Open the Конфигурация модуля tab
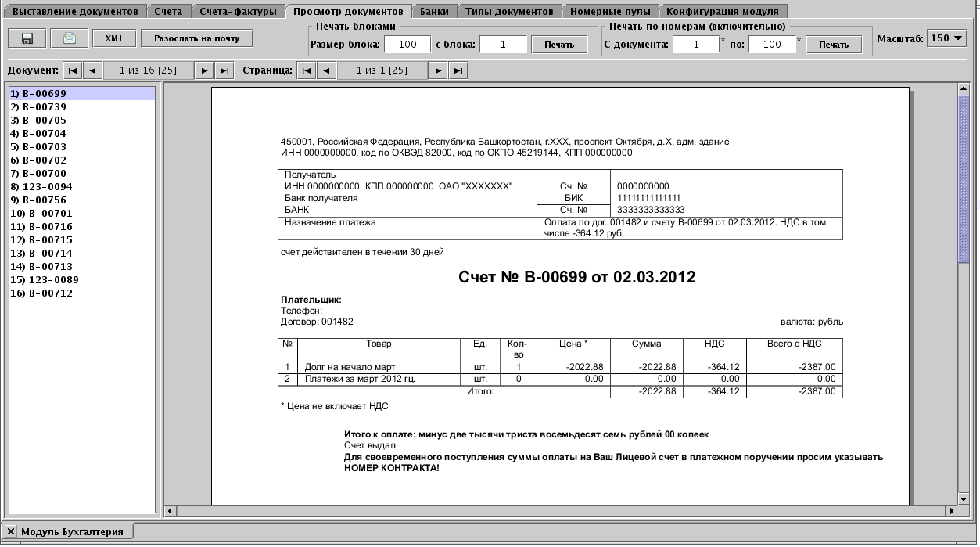Image resolution: width=980 pixels, height=547 pixels. point(722,12)
